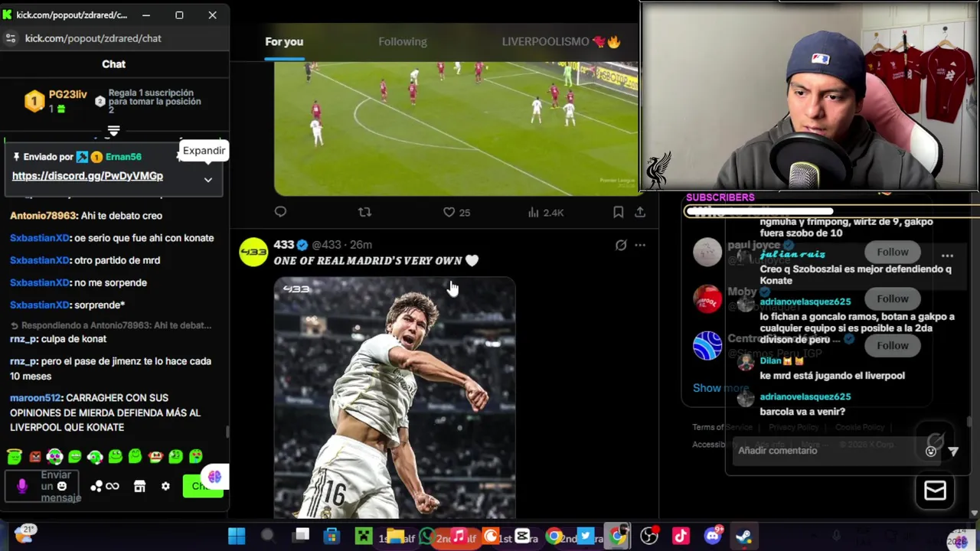Click message 'oe serio que fue ahi con konate'
980x551 pixels.
pyautogui.click(x=144, y=238)
